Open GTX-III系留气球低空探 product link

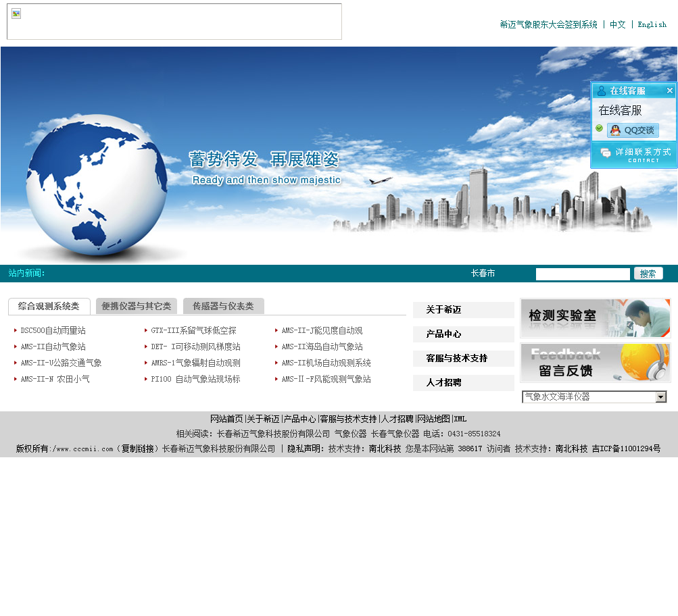click(193, 330)
